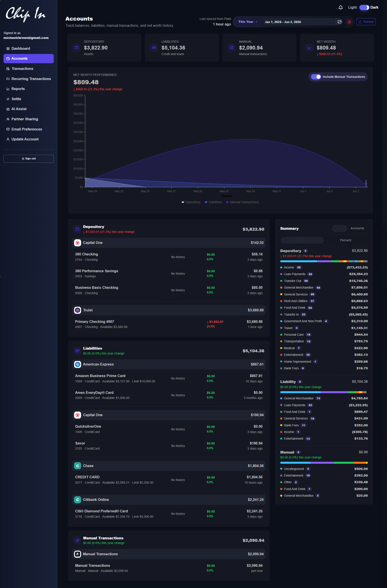Open Citi Diamond Preferred Card account
Screen dimensions: 387x588
click(169, 514)
